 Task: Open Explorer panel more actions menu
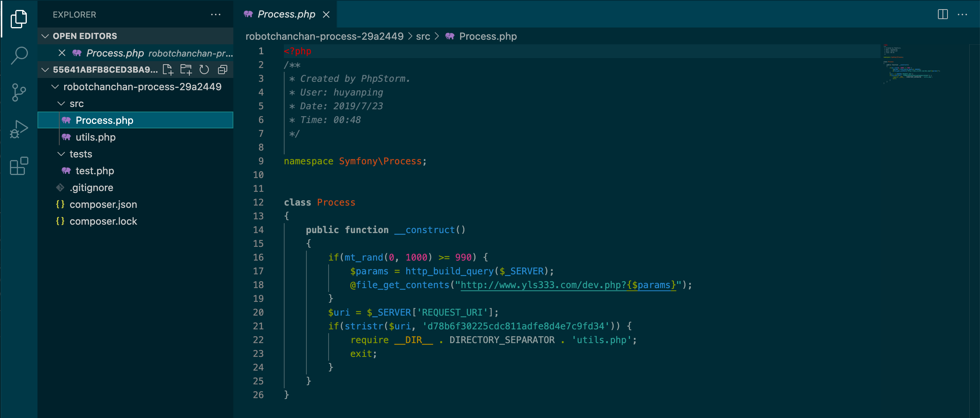[216, 15]
